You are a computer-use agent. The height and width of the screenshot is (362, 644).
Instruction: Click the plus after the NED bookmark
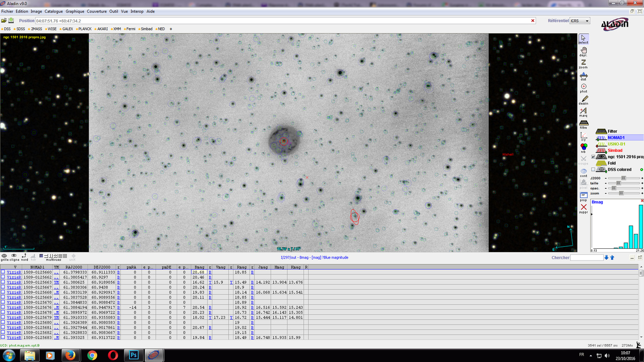[171, 29]
